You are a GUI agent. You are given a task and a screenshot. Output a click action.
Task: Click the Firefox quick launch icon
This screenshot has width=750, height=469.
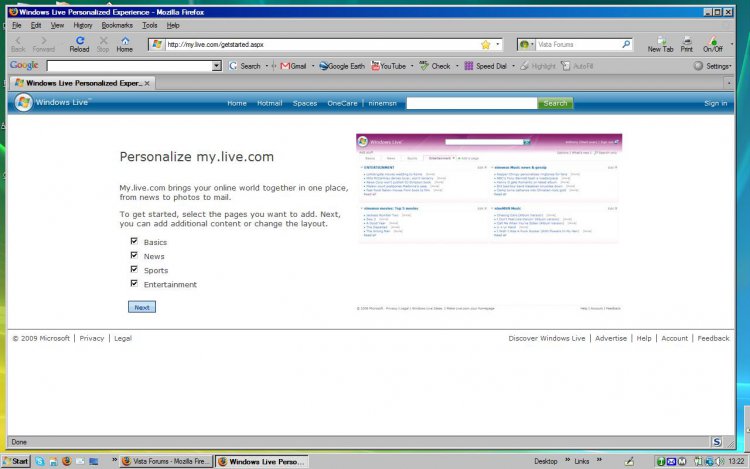point(66,461)
